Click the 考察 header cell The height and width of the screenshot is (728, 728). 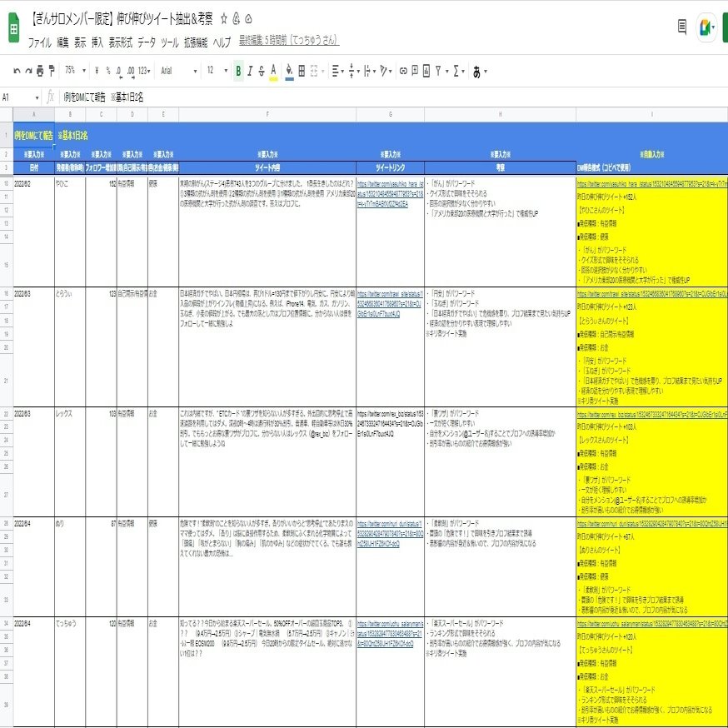click(x=500, y=167)
